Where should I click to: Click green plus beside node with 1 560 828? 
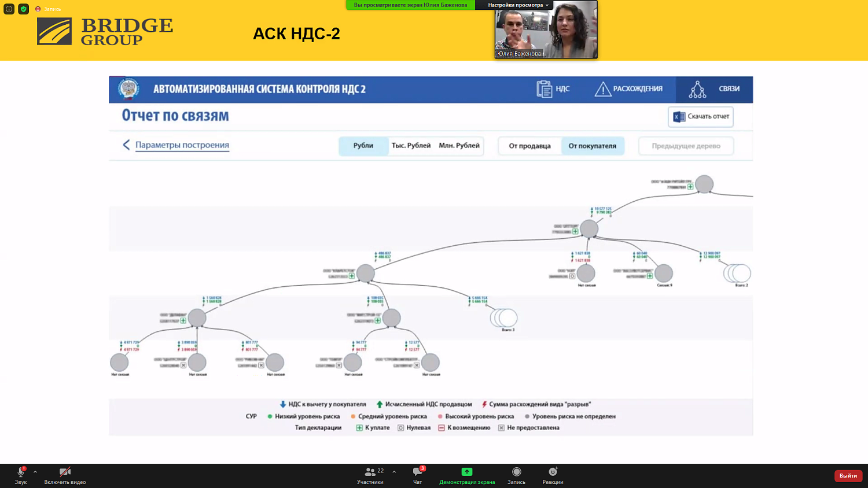click(183, 321)
